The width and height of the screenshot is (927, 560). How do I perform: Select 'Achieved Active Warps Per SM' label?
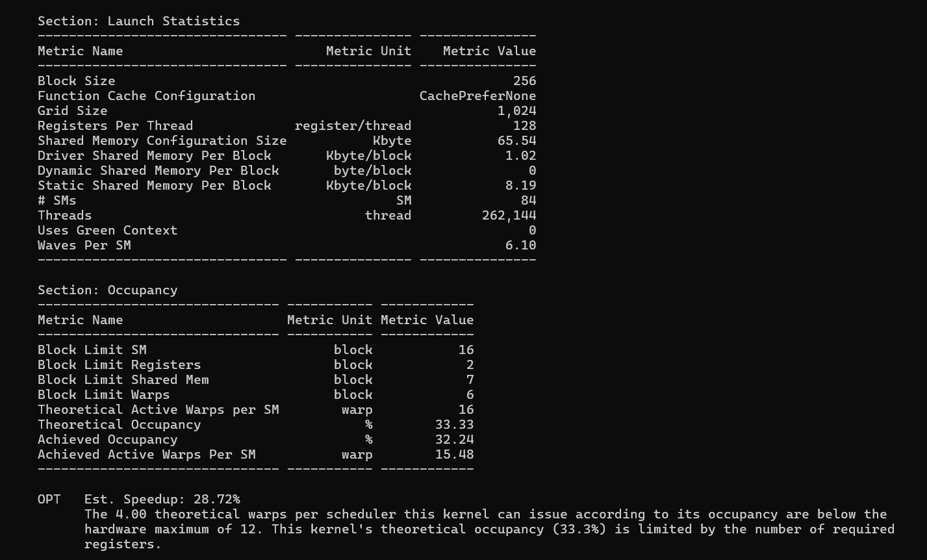click(x=146, y=455)
